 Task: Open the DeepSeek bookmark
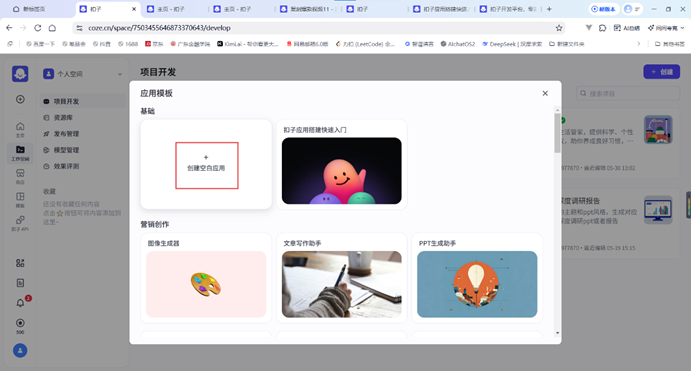coord(512,44)
